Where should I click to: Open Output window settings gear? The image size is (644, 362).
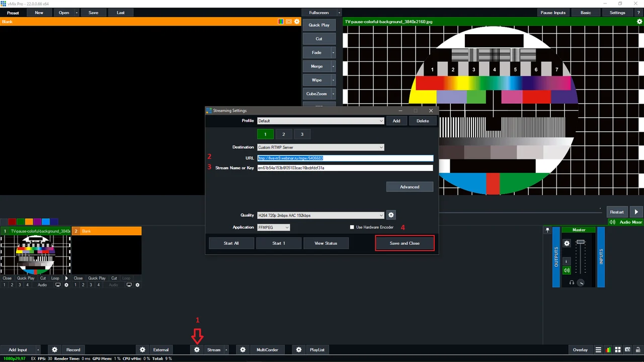point(640,22)
